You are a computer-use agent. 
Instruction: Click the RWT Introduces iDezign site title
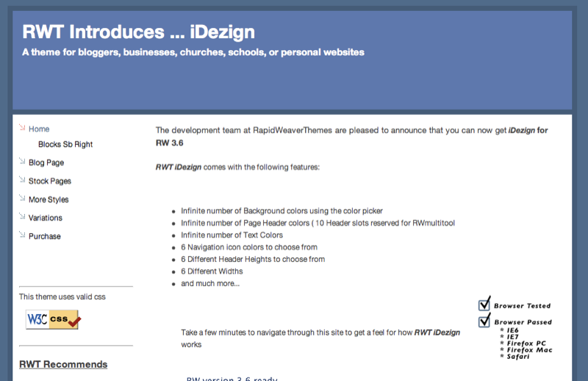(138, 32)
